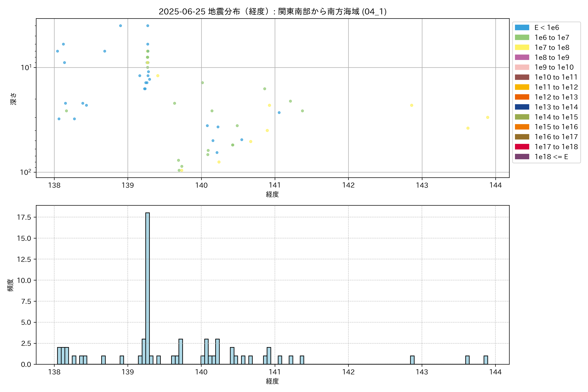This screenshot has height=392, width=588.
Task: Click the 142 tick label under scatter plot
Action: click(348, 185)
